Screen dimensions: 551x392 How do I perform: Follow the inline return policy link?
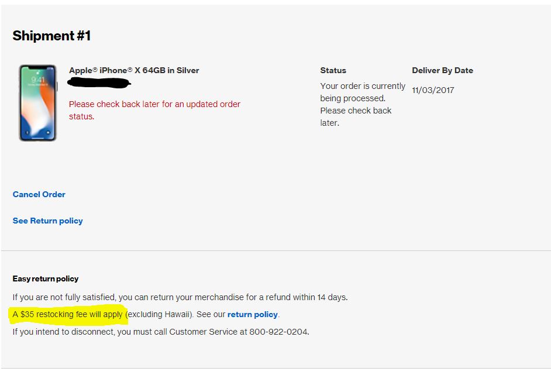pyautogui.click(x=252, y=314)
